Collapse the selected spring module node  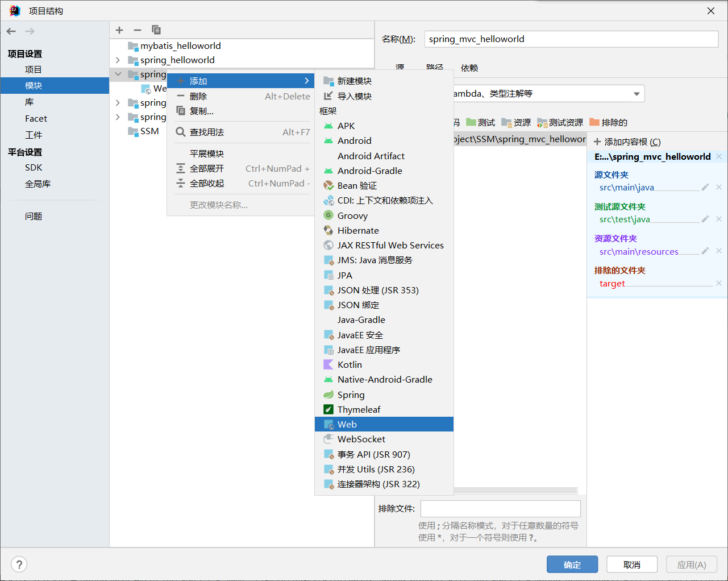click(118, 74)
